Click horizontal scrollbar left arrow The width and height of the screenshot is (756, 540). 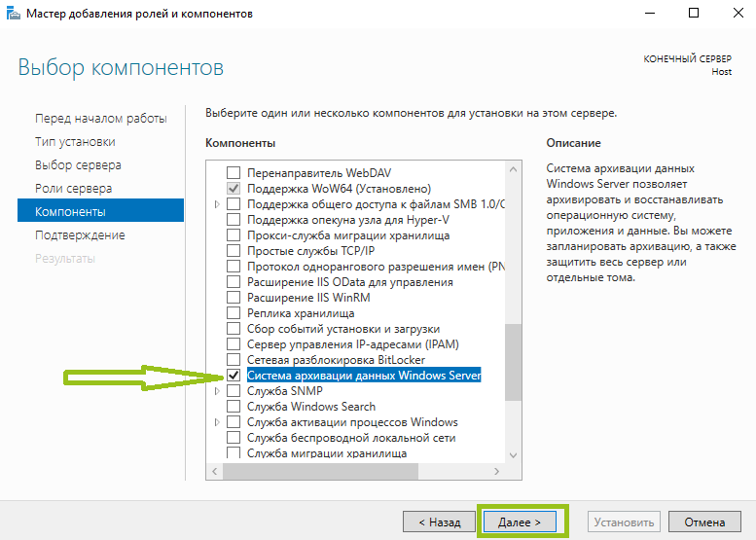[215, 471]
